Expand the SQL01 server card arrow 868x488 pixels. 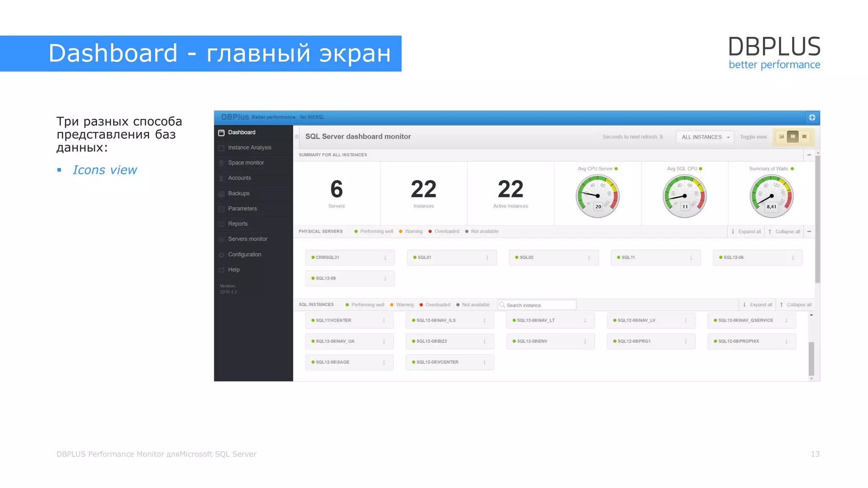click(487, 258)
